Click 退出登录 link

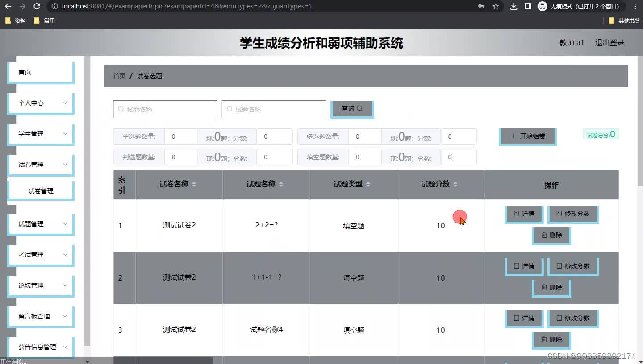coord(610,43)
